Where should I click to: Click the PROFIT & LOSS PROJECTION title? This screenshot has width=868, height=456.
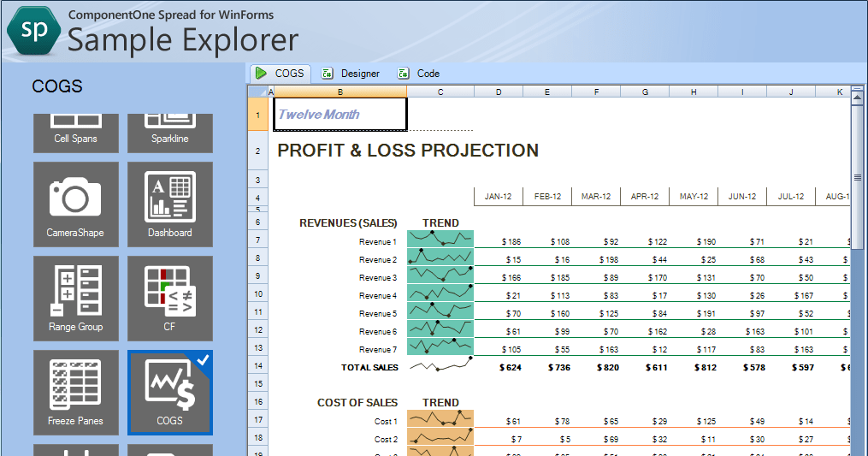click(408, 151)
